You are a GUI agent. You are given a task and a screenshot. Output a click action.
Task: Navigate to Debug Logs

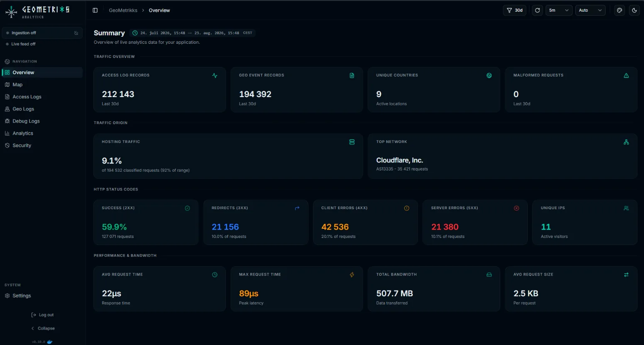(42, 121)
